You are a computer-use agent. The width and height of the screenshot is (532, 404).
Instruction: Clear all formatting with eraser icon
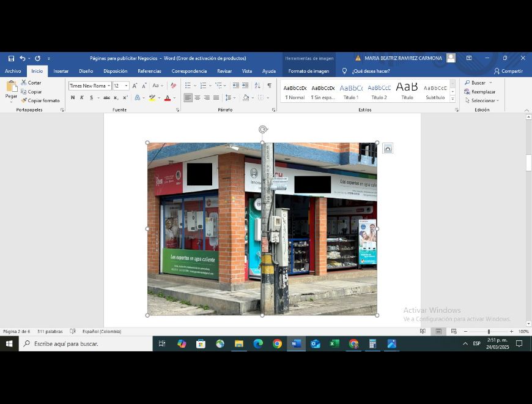click(x=174, y=86)
